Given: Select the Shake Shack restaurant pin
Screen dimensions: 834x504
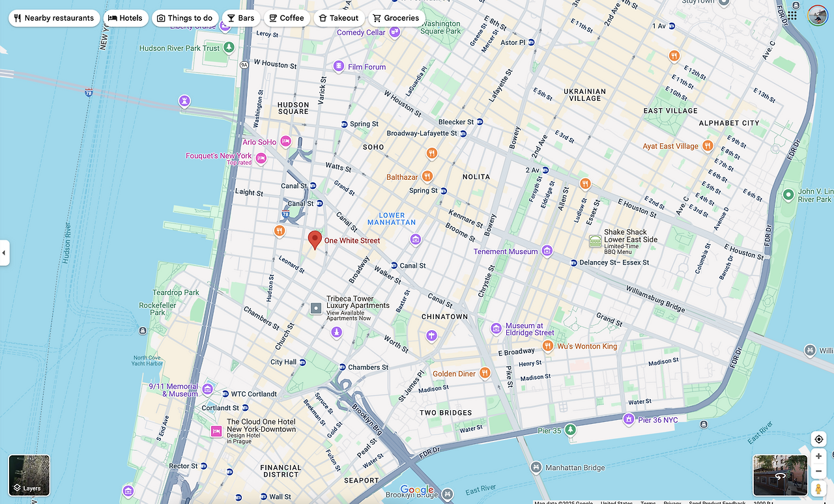Looking at the screenshot, I should pyautogui.click(x=594, y=240).
